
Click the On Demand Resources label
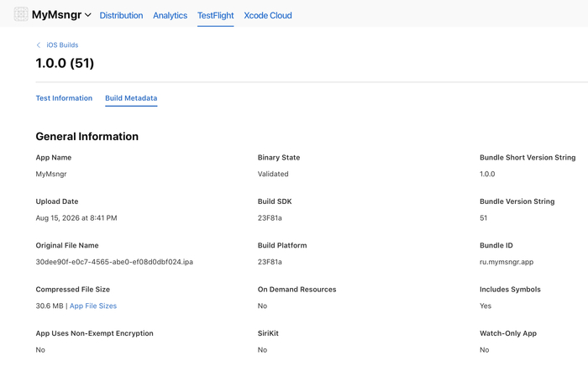click(297, 290)
